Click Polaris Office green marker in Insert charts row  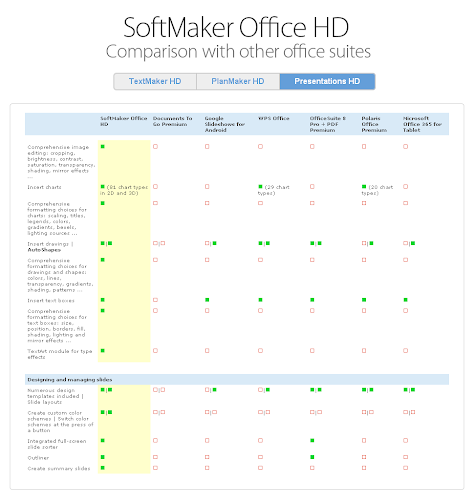pyautogui.click(x=364, y=187)
